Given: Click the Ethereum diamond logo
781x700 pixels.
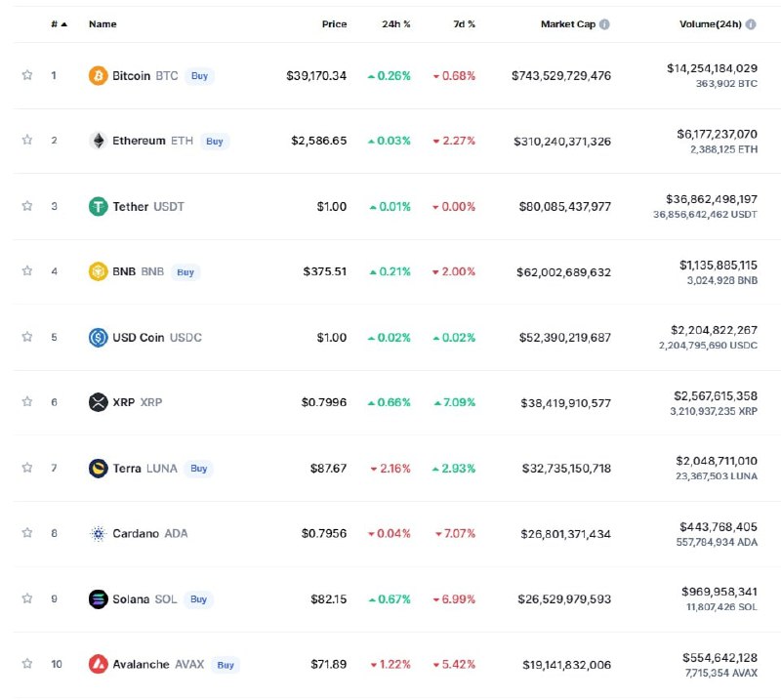Looking at the screenshot, I should coord(99,141).
